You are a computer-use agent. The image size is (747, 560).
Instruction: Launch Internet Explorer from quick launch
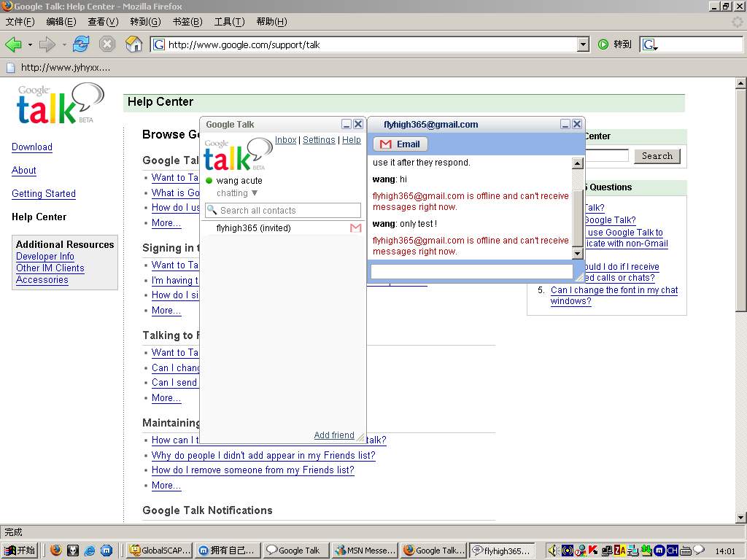[x=90, y=551]
